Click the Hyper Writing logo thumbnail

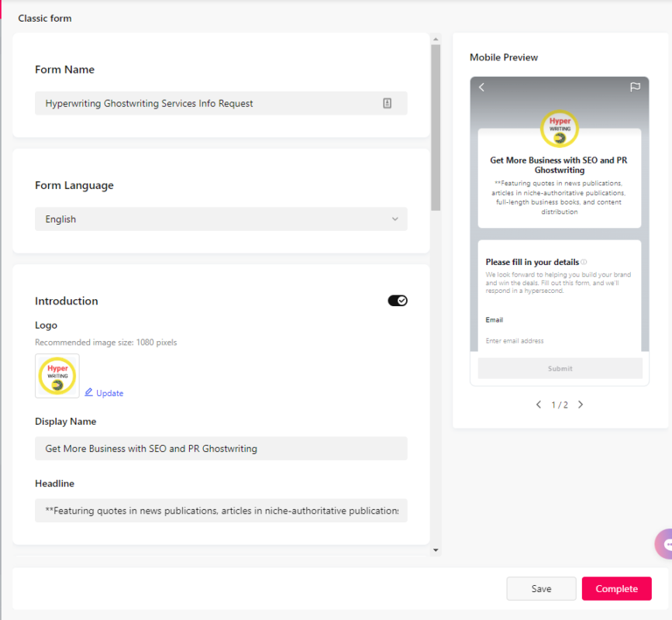tap(57, 376)
